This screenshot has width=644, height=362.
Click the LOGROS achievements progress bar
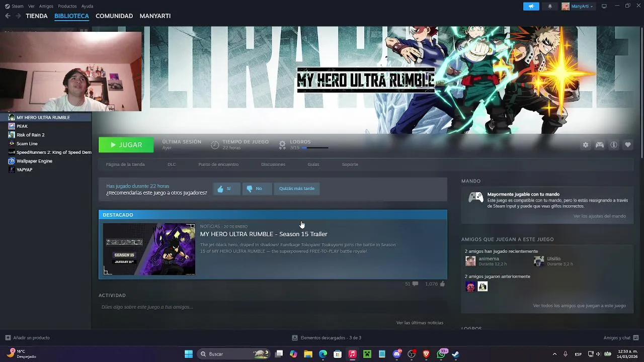click(315, 148)
